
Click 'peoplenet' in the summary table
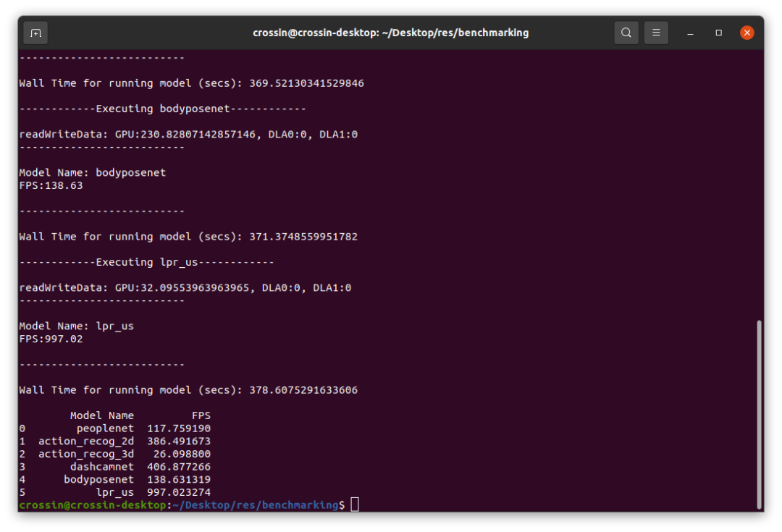[105, 428]
